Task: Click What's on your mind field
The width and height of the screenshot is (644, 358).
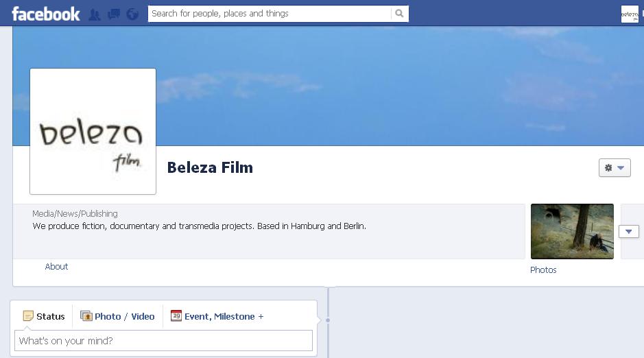Action: point(163,341)
